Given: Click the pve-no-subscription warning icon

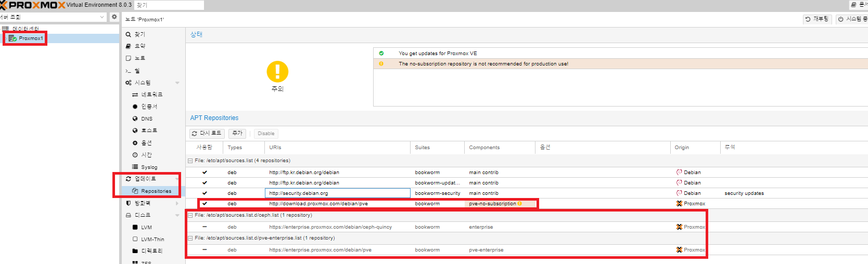Looking at the screenshot, I should (x=519, y=204).
